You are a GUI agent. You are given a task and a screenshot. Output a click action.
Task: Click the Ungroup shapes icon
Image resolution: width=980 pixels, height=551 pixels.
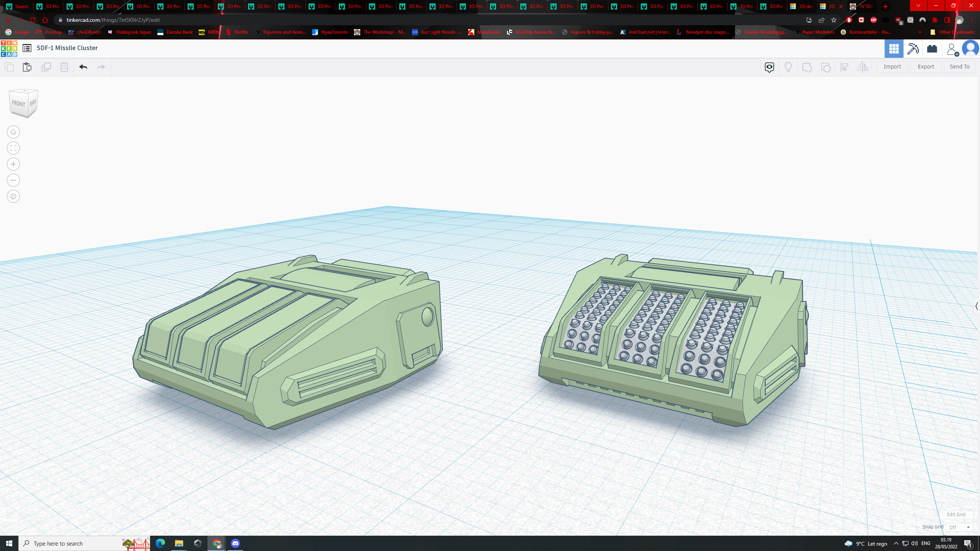pyautogui.click(x=826, y=67)
